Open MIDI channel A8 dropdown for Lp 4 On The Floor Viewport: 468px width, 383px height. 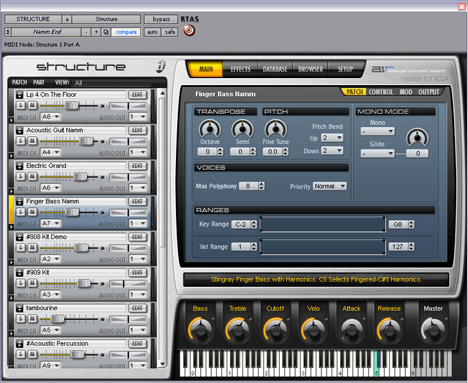[50, 117]
